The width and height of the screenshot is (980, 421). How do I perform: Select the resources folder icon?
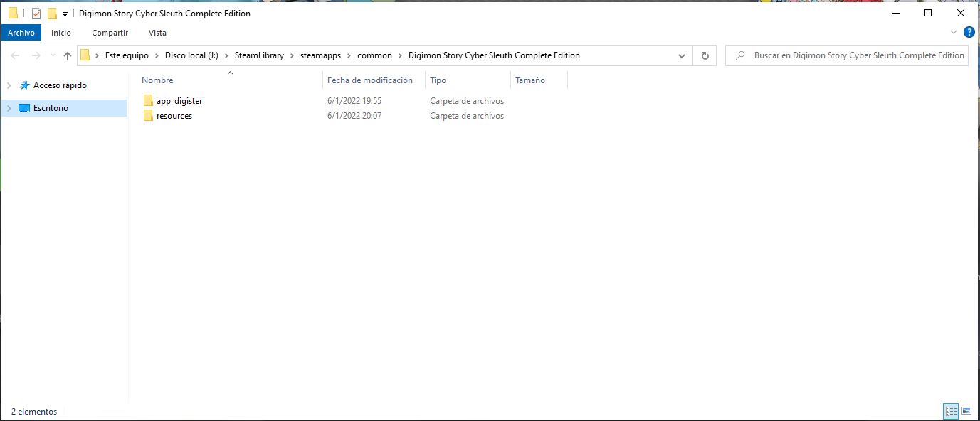(x=148, y=116)
